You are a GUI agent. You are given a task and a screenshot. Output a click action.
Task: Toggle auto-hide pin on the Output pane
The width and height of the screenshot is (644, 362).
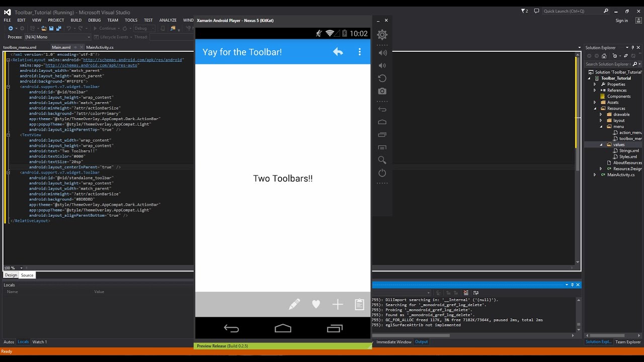(x=572, y=285)
